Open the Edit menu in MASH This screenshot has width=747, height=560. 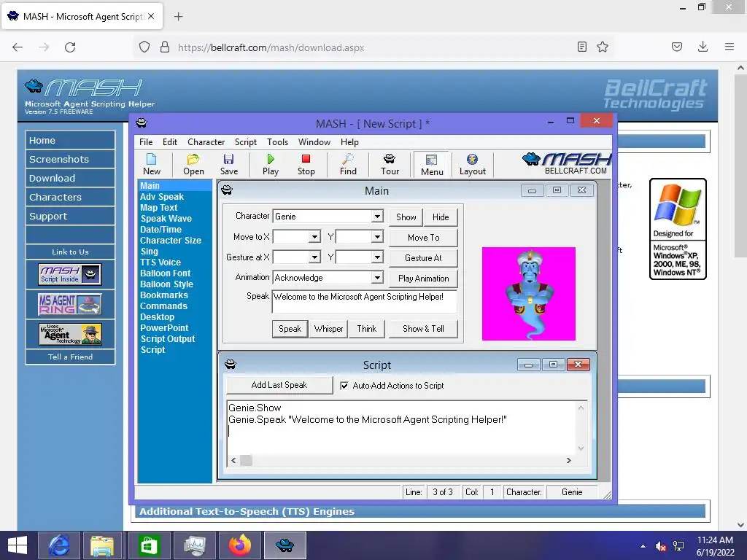169,142
